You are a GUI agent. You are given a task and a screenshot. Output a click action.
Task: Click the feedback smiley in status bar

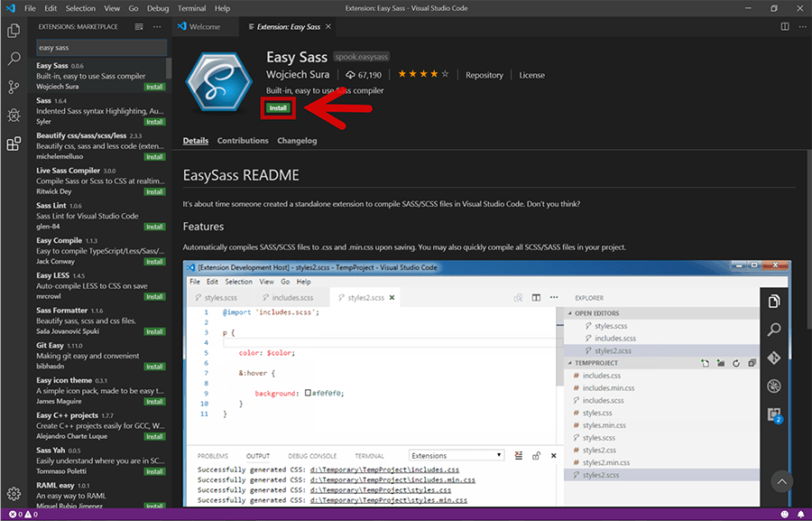pyautogui.click(x=785, y=515)
